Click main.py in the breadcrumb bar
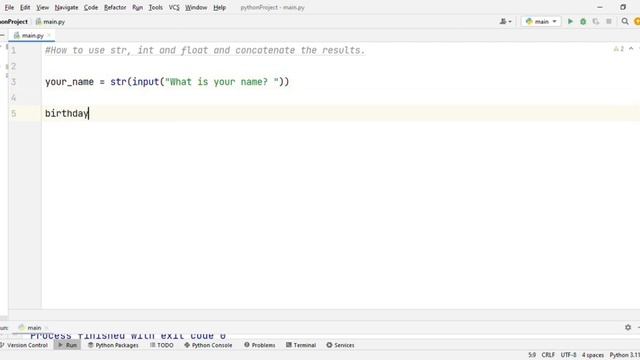 [x=50, y=22]
